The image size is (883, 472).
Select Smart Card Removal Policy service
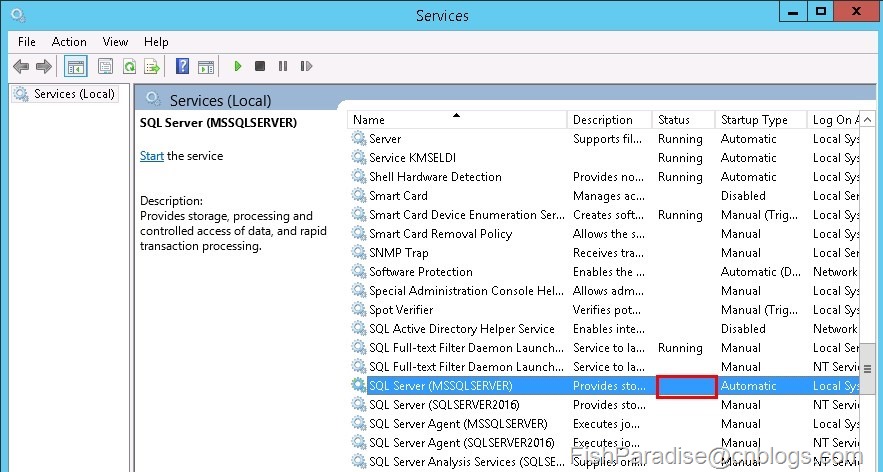pos(440,234)
